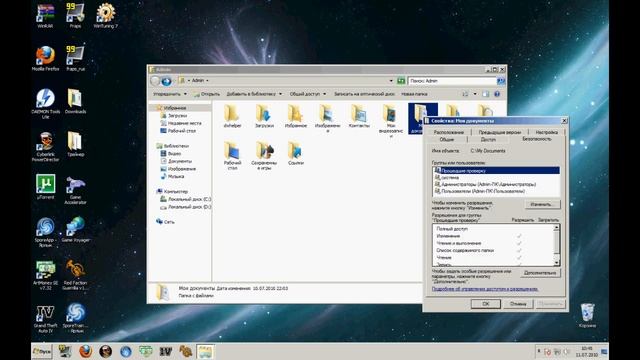Open the Общий доступ dropdown
Viewport: 640px width, 360px height.
308,94
